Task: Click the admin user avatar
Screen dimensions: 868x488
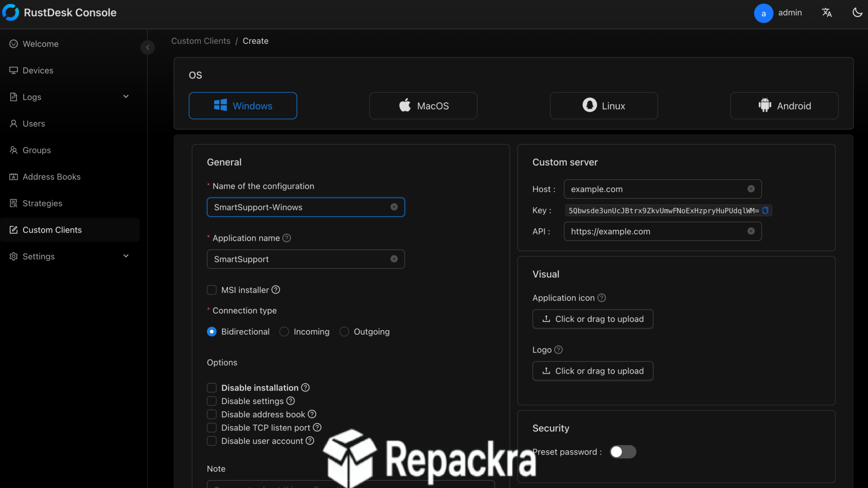Action: pyautogui.click(x=763, y=13)
